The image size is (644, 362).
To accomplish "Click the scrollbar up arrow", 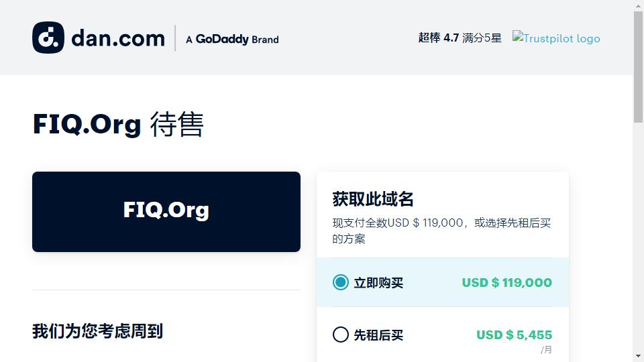I will coord(638,5).
